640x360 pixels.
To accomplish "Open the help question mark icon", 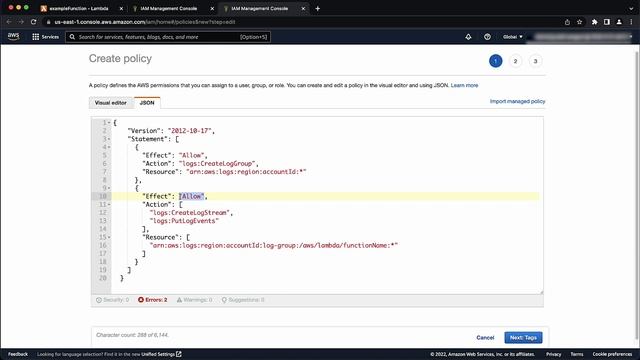I will pos(487,37).
